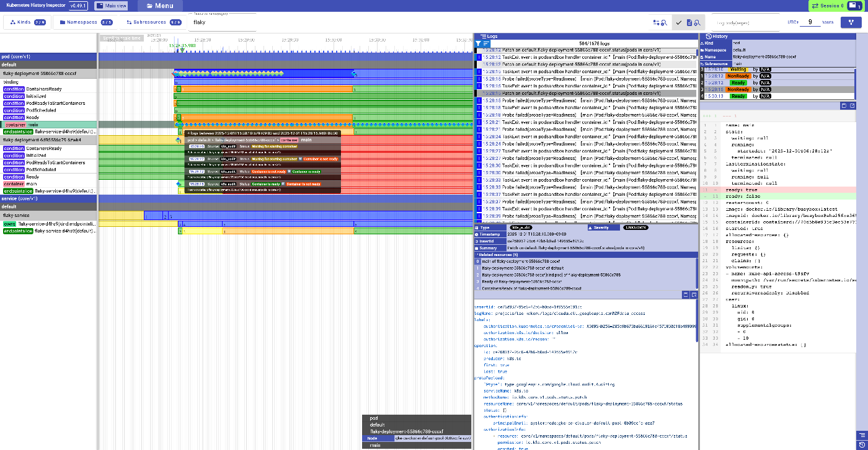Select the binding subresource row

(48, 82)
